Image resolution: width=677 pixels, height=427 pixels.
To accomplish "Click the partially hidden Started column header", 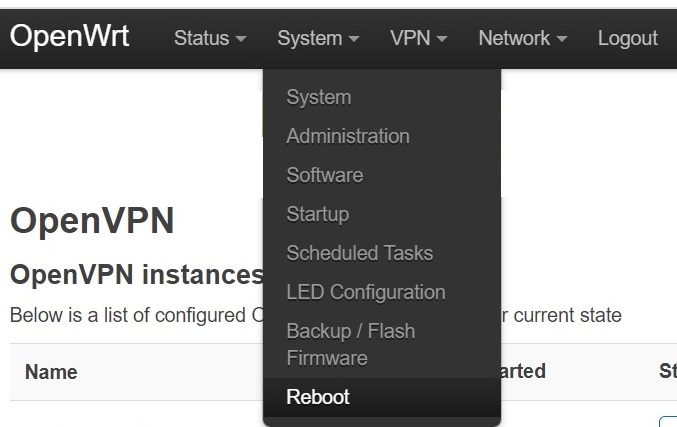I will point(523,372).
